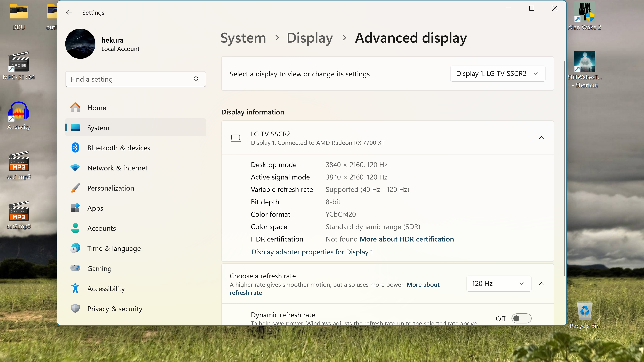644x362 pixels.
Task: Collapse the LG TV SSCR2 information section
Action: pyautogui.click(x=542, y=138)
